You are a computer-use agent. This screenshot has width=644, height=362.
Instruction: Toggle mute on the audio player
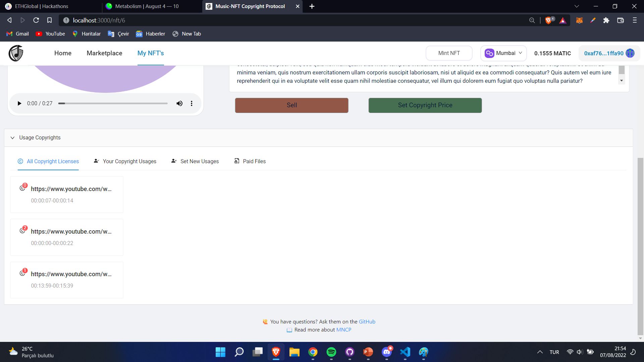pyautogui.click(x=179, y=104)
